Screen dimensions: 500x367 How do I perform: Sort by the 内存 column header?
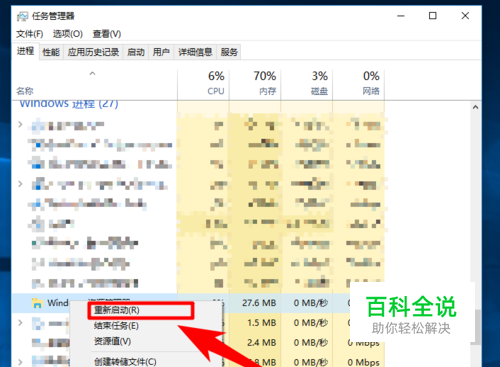[255, 85]
